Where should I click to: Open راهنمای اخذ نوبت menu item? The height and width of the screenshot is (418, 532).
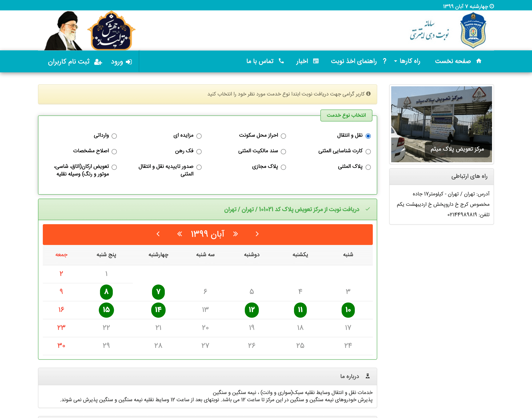click(354, 61)
